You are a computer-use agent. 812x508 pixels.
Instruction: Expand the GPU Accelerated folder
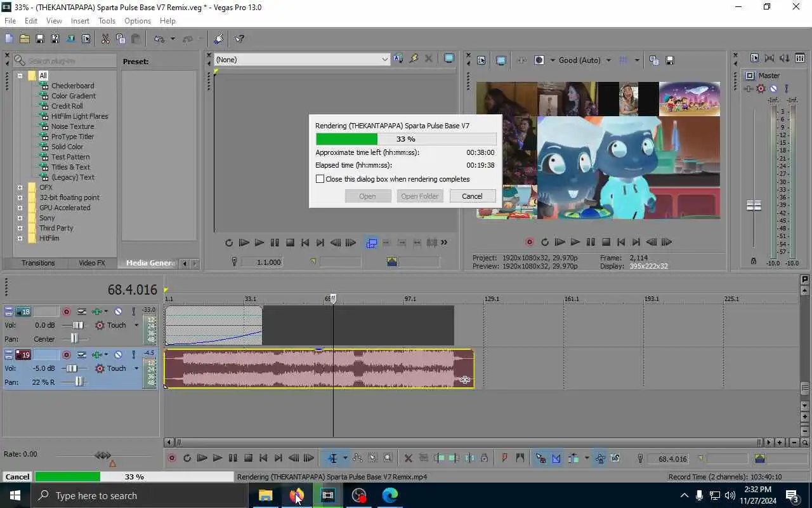tap(20, 208)
